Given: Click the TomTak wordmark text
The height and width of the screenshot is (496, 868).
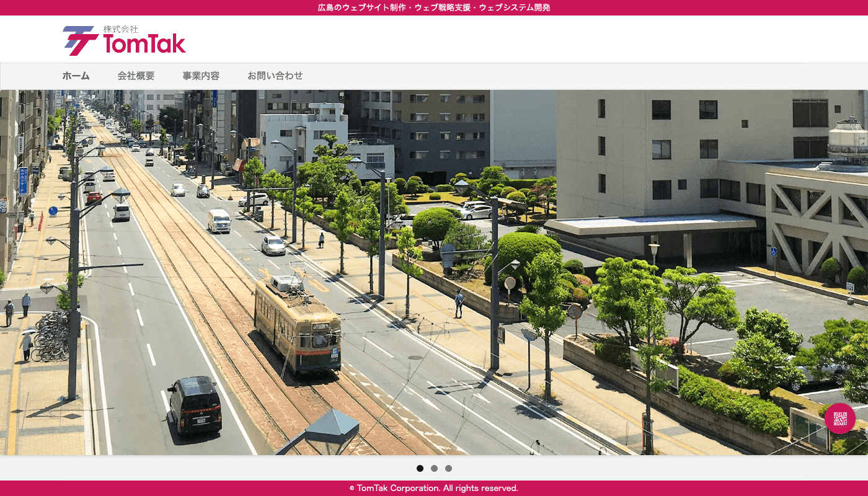Looking at the screenshot, I should coord(144,44).
